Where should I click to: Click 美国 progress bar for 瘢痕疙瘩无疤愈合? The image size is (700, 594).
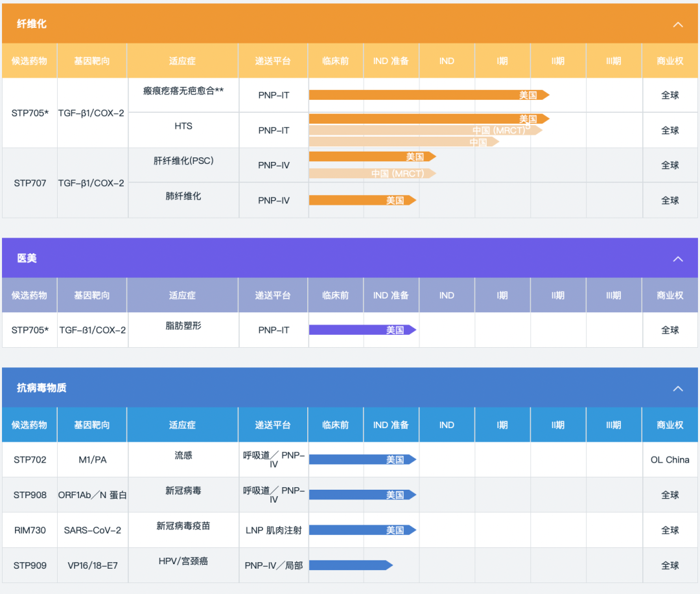click(429, 95)
